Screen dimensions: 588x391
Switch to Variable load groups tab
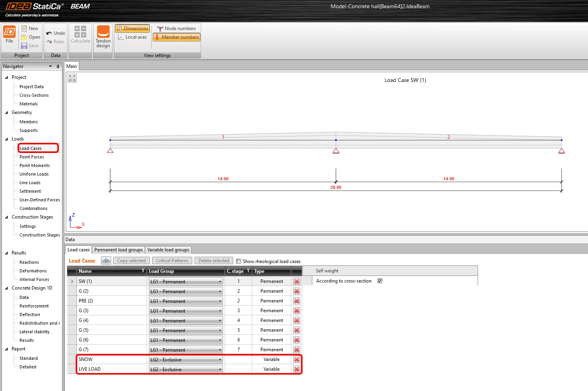pyautogui.click(x=168, y=250)
